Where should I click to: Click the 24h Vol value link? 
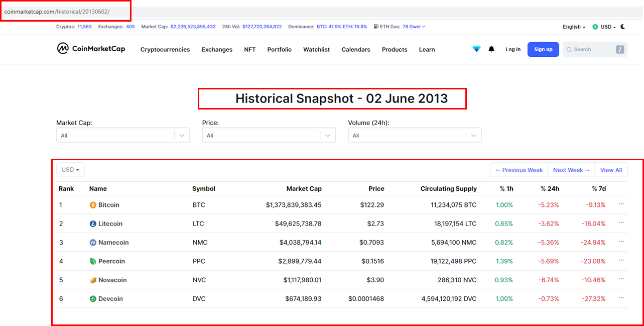pos(263,27)
